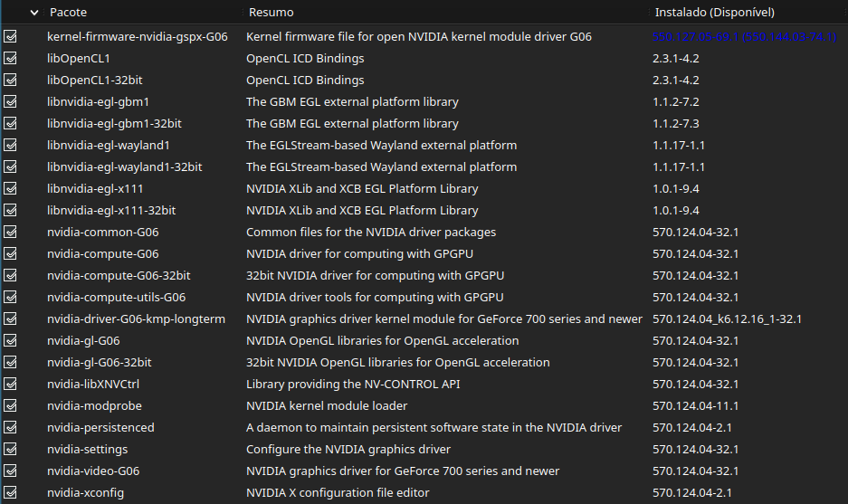Toggle checkbox for nvidia-compute-utils-G06
The image size is (848, 504).
tap(10, 297)
